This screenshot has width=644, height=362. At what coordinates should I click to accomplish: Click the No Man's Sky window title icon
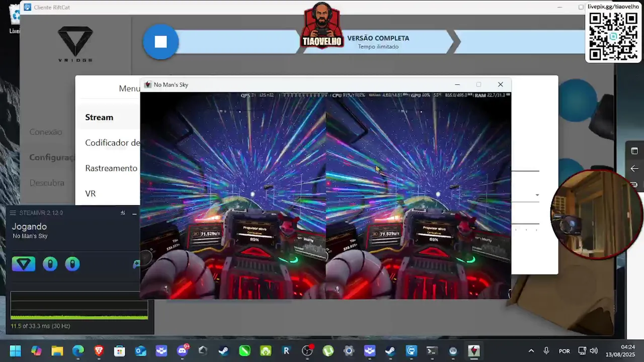(x=148, y=84)
